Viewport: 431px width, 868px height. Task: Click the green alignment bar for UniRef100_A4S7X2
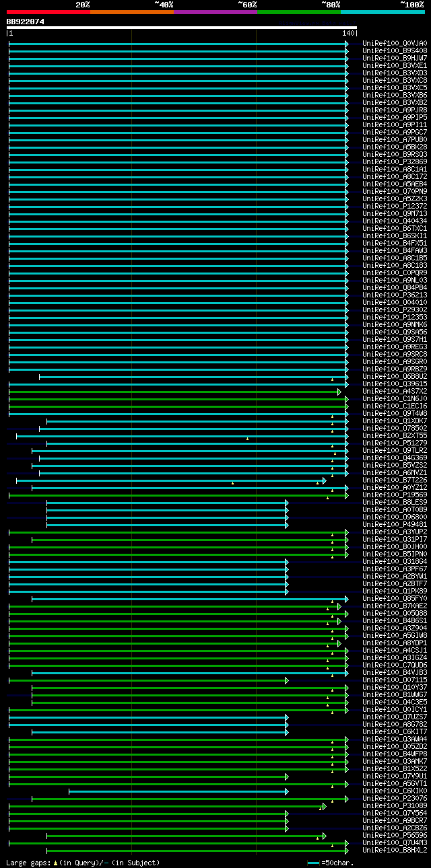(175, 392)
